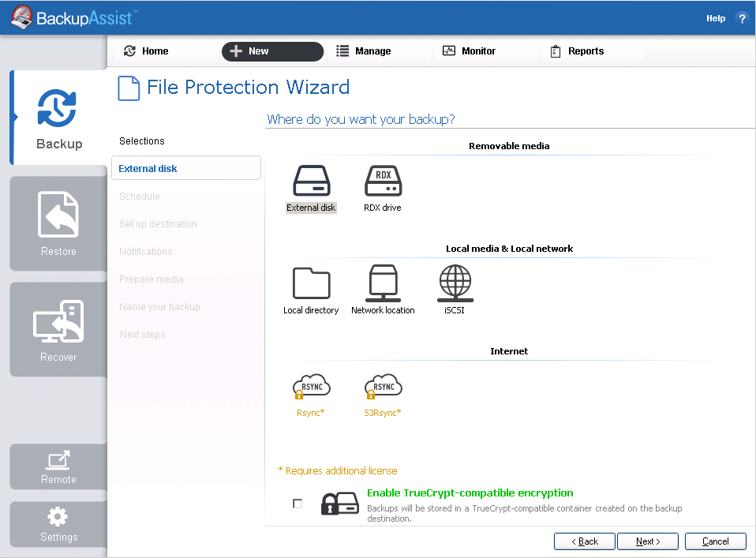The image size is (756, 558).
Task: Click the BackupAssist logo
Action: pyautogui.click(x=74, y=18)
